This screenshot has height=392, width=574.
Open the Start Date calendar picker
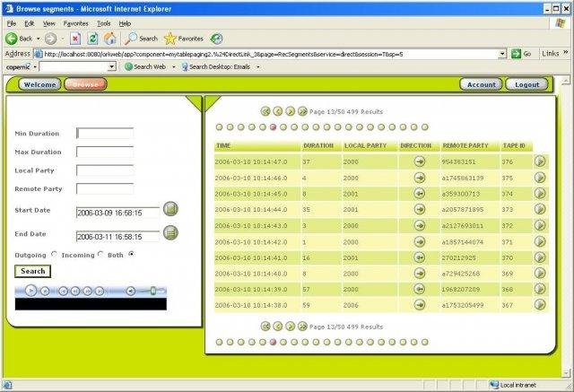click(x=170, y=210)
